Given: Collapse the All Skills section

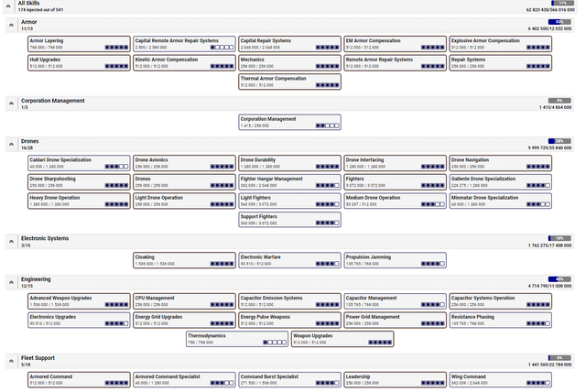Looking at the screenshot, I should tap(8, 6).
